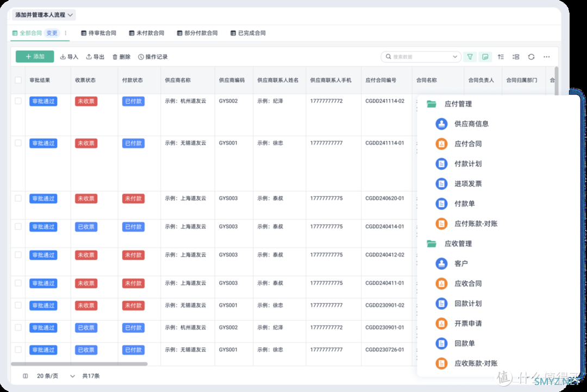This screenshot has width=587, height=392.
Task: Click the green comment icon beside filter
Action: [x=485, y=57]
